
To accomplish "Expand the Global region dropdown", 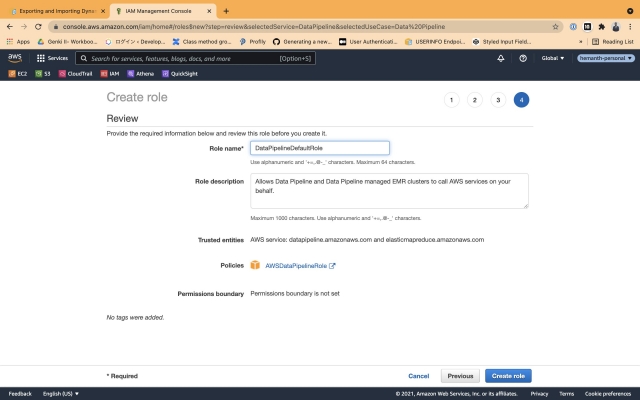I will point(553,58).
